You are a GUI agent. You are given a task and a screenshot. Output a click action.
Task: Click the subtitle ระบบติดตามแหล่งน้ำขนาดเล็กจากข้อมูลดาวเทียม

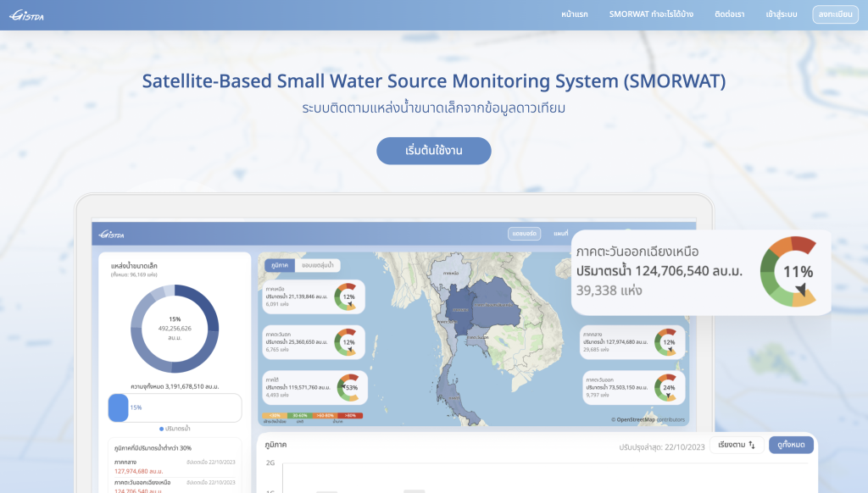[x=434, y=108]
